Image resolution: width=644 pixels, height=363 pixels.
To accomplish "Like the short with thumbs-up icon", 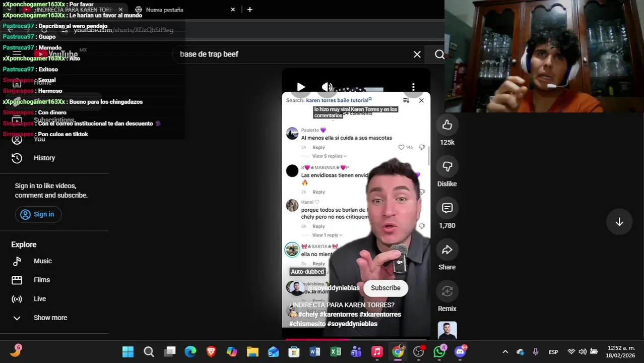I will point(447,125).
